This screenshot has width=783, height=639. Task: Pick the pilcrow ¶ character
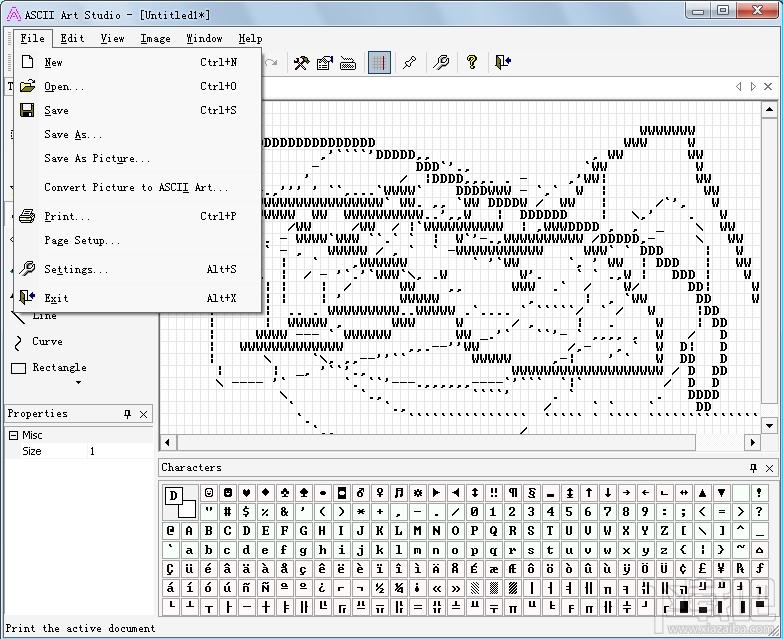point(512,493)
